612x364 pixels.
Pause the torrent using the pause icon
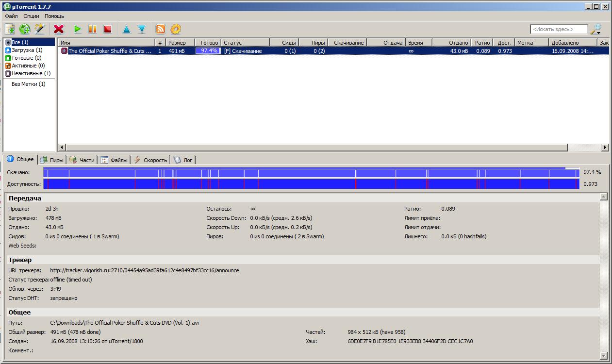tap(93, 29)
